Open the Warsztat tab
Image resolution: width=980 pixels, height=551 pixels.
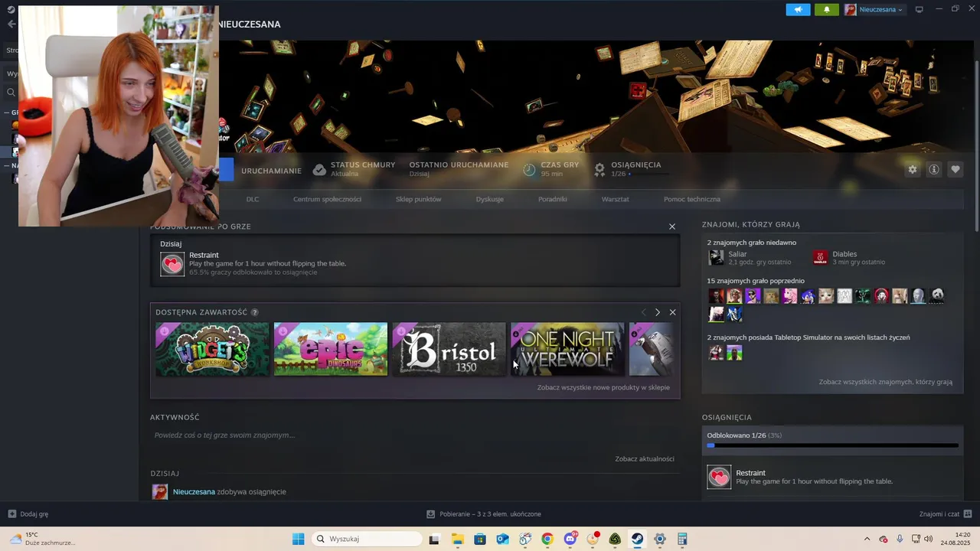click(615, 199)
